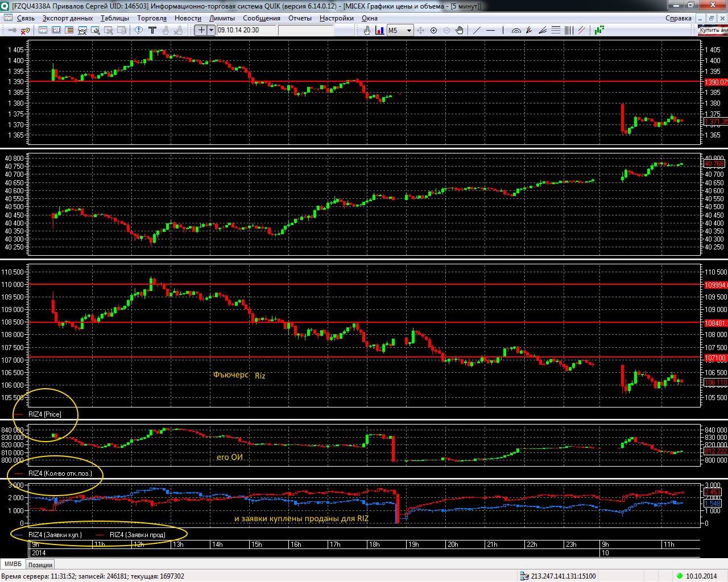Click the red 1390 price level label
Screen dimensions: 728x582
pos(716,82)
